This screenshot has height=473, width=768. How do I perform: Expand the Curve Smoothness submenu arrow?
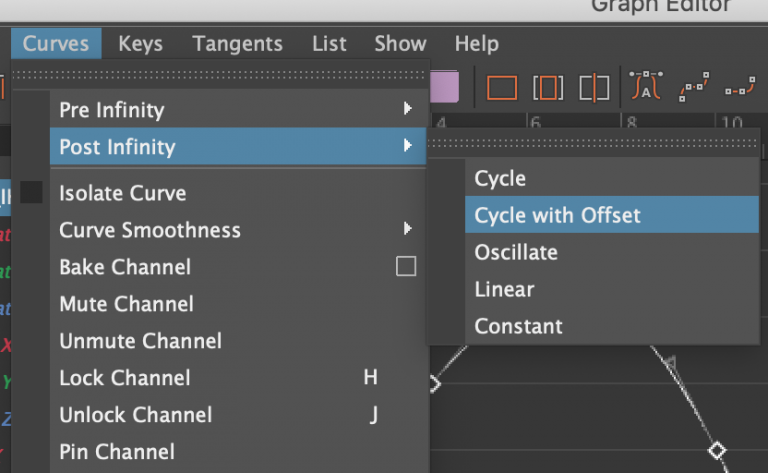point(407,230)
